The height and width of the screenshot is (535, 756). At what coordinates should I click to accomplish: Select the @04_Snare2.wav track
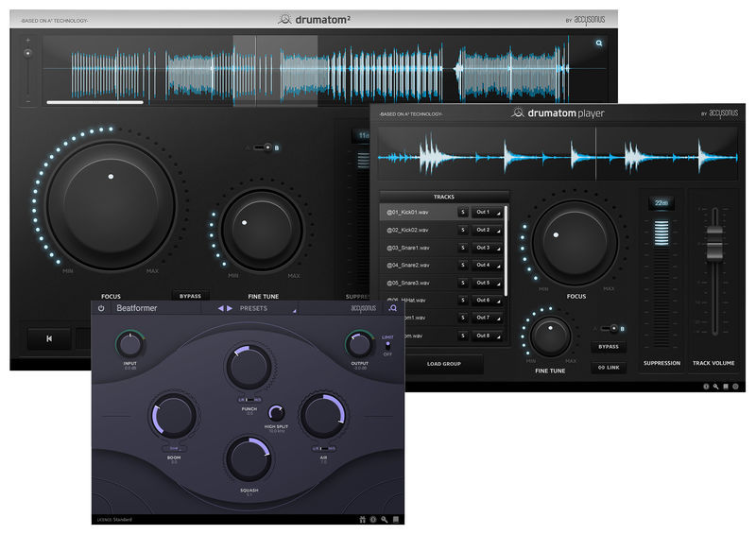[418, 266]
